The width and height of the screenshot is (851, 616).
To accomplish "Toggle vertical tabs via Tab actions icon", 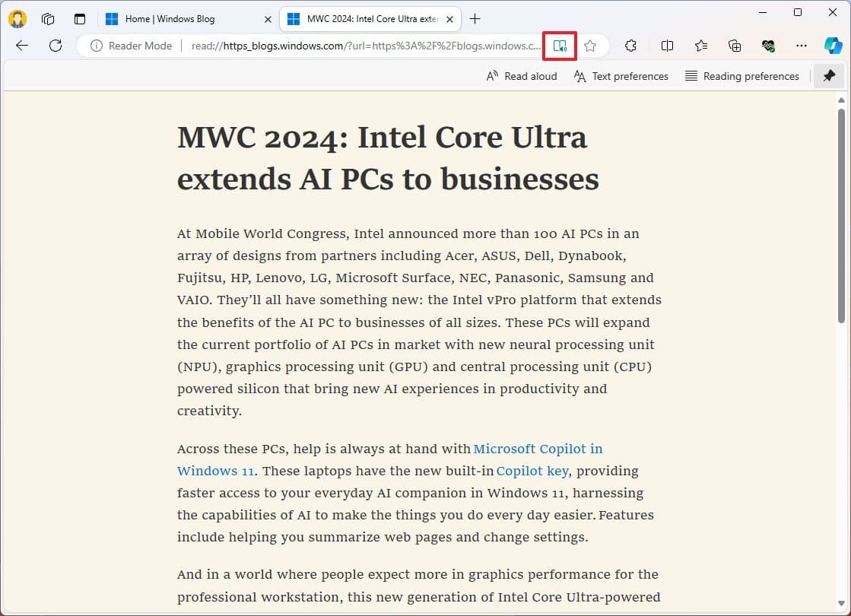I will [80, 19].
